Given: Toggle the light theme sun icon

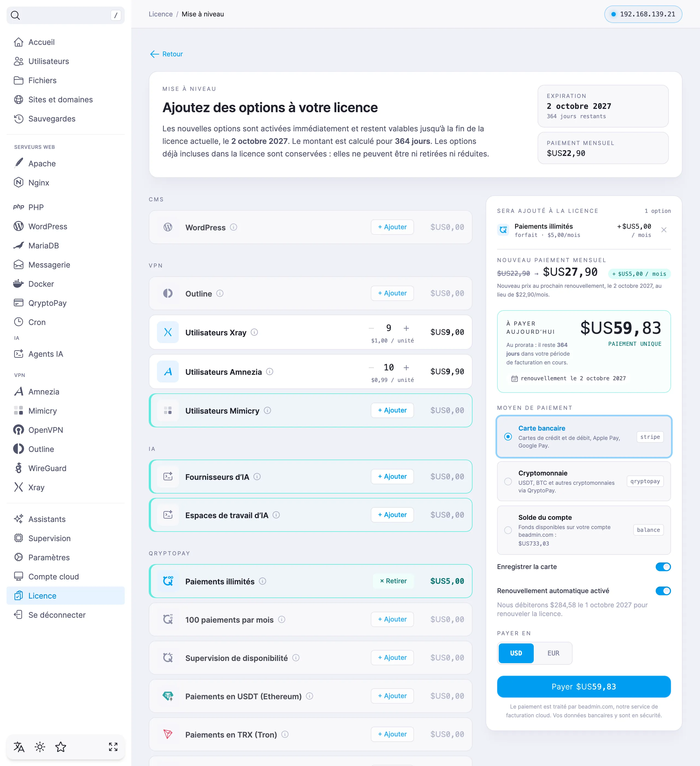Looking at the screenshot, I should 40,747.
